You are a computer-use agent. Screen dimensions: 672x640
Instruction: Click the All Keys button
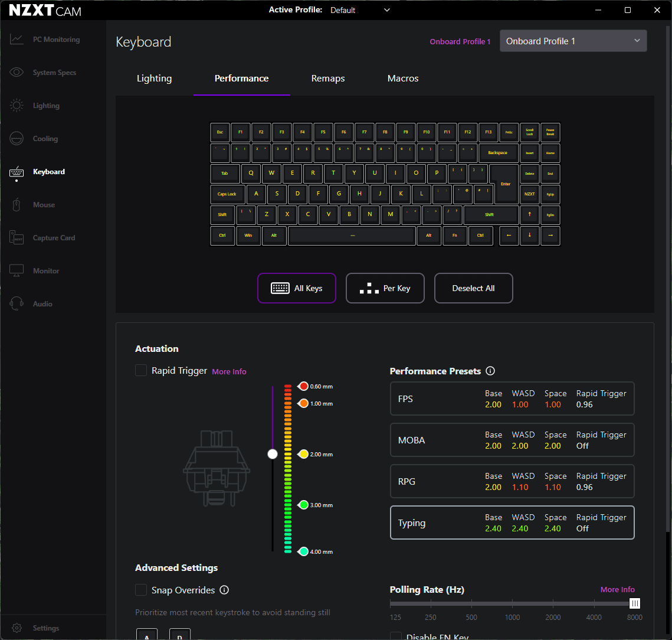tap(297, 288)
